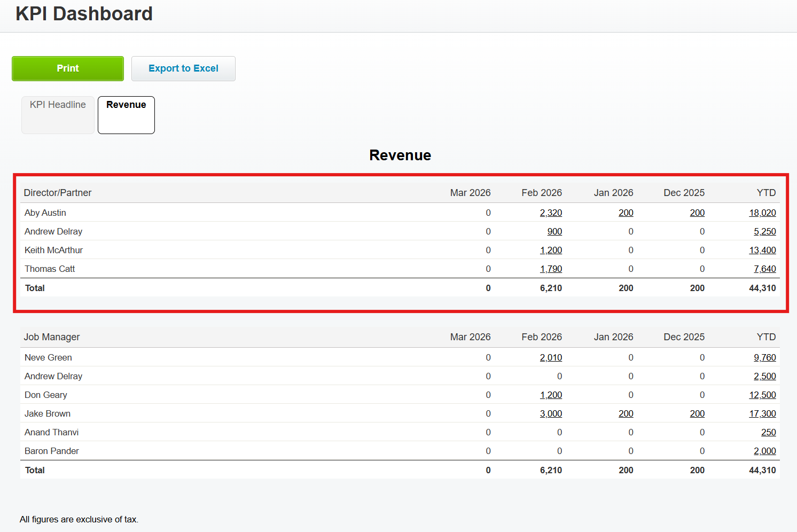Click Anand Thanvi's YTD value 250
Viewport: 797px width, 532px height.
point(769,432)
